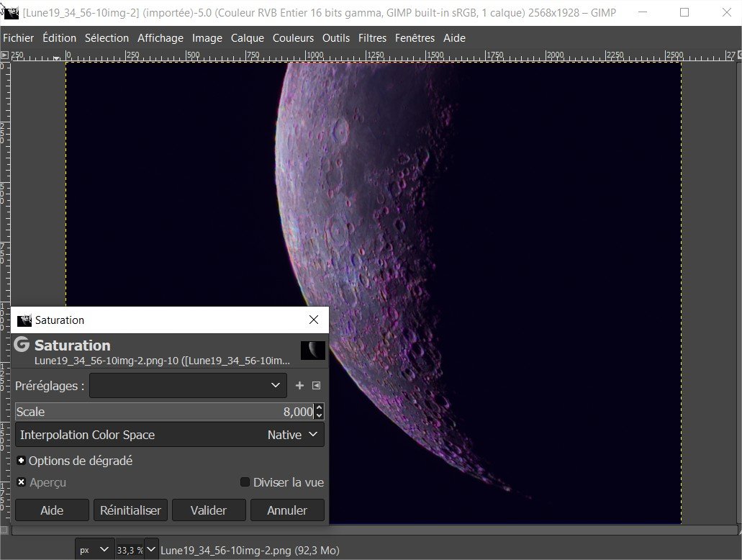Viewport: 742px width, 560px height.
Task: Open image menu button at ruler corner
Action: coord(5,55)
